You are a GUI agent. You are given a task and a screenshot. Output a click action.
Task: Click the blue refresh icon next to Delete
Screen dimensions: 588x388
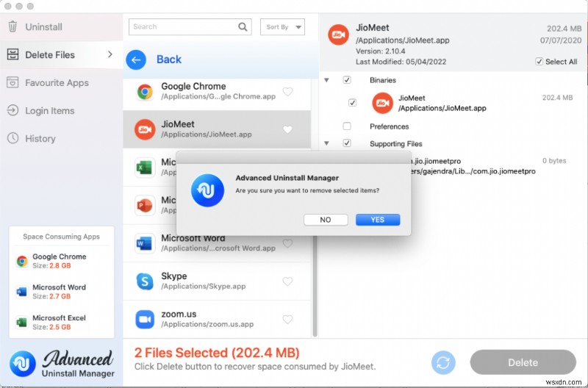tap(443, 362)
